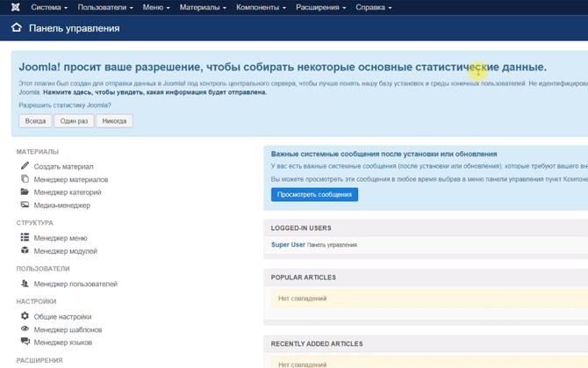Click the list icon for Менеджер меню
This screenshot has height=368, width=588.
click(25, 238)
